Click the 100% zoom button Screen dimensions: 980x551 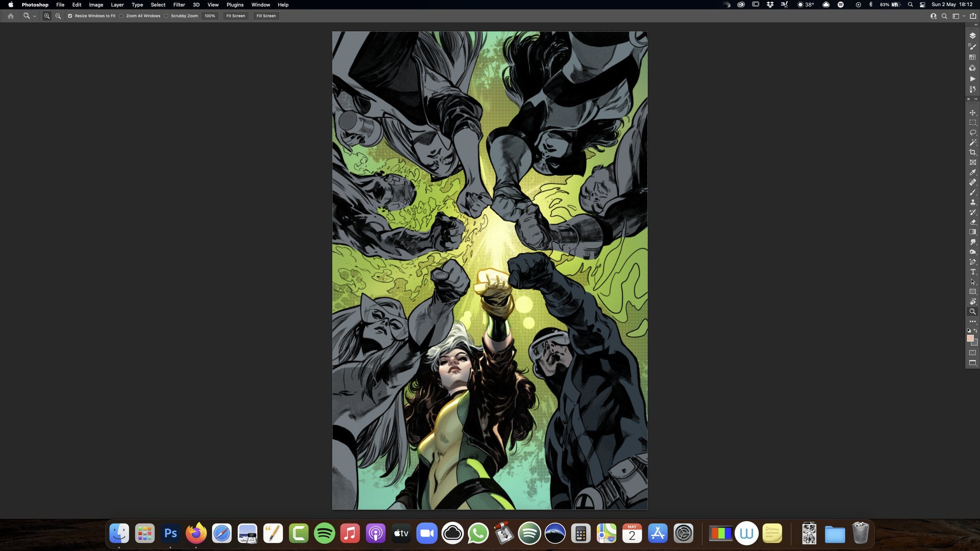[210, 16]
